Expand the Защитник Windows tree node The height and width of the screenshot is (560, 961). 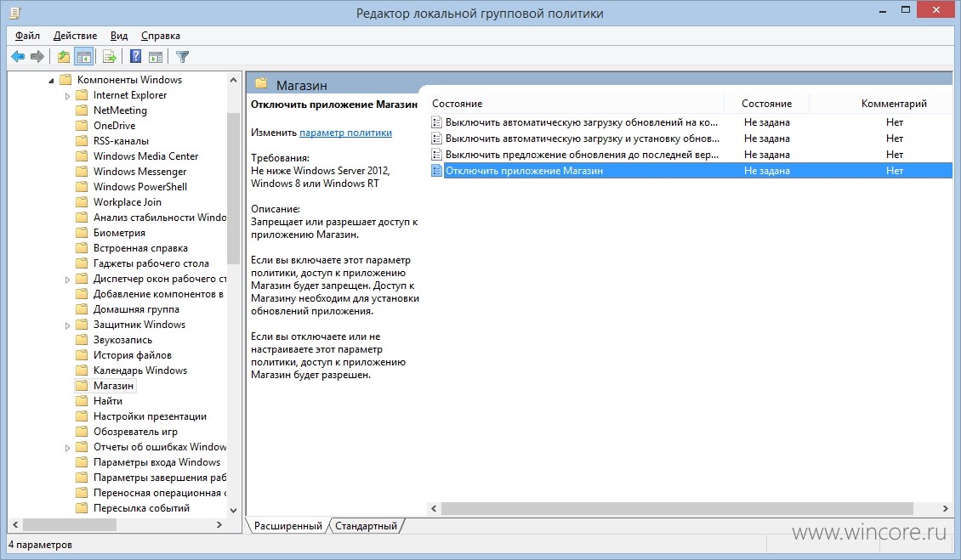pos(67,325)
